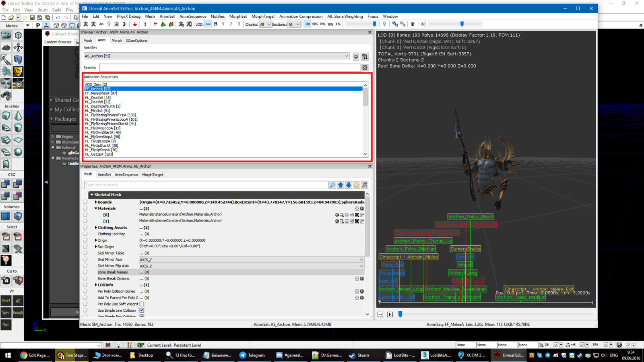
Task: Expand the Clothing Assets property
Action: (x=96, y=228)
